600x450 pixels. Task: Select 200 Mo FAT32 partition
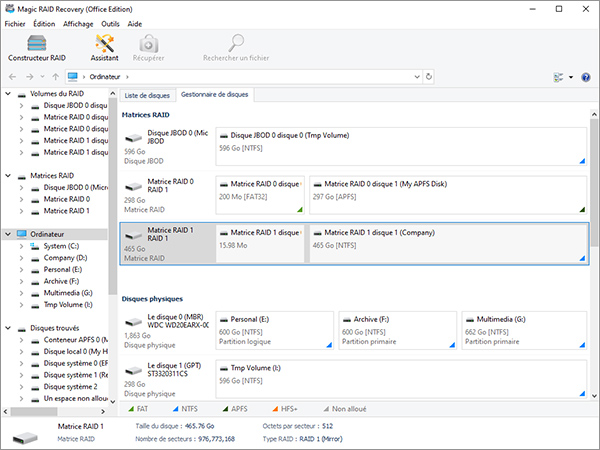tap(260, 195)
